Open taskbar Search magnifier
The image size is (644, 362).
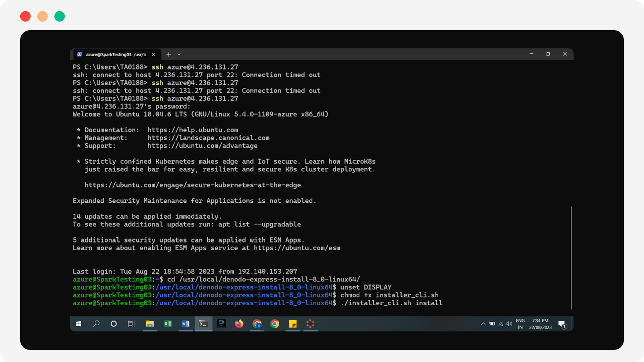96,324
